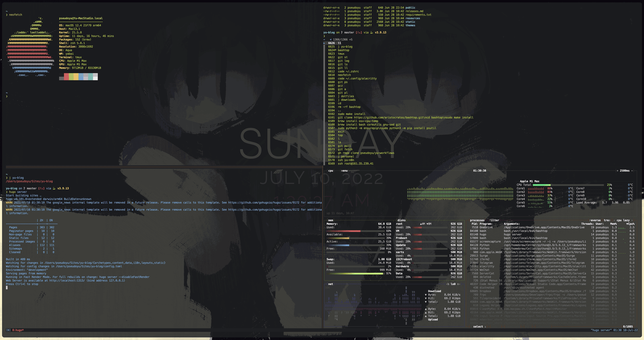Select the alacritty process row
This screenshot has width=644, height=340.
click(x=552, y=266)
